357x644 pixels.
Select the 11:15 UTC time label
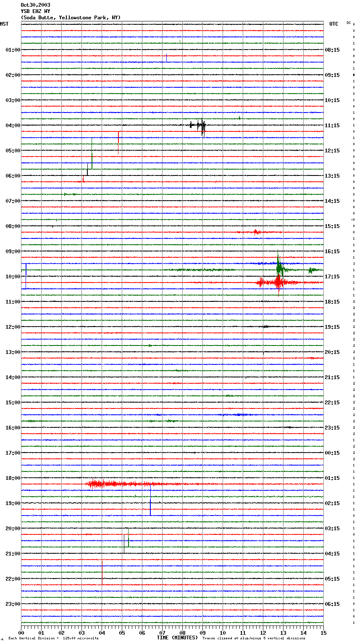pyautogui.click(x=332, y=126)
